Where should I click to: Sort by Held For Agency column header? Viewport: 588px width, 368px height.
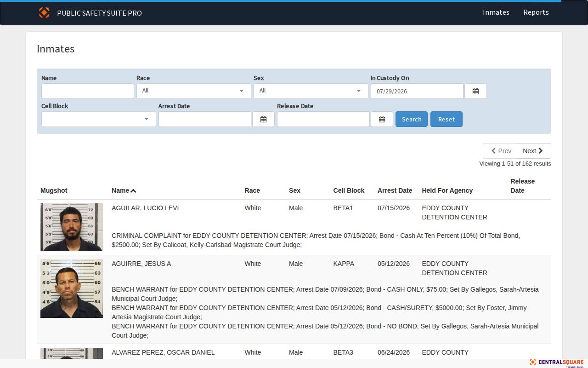(x=447, y=190)
